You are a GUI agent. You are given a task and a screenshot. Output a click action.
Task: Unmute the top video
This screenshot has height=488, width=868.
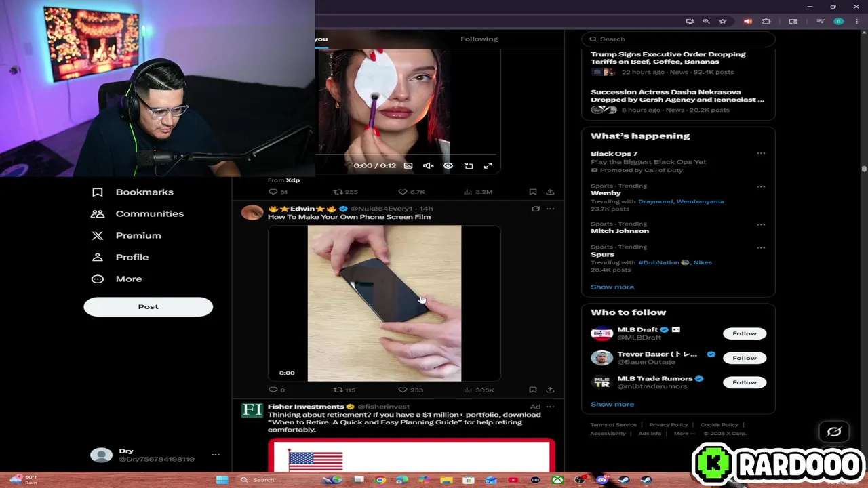[428, 165]
